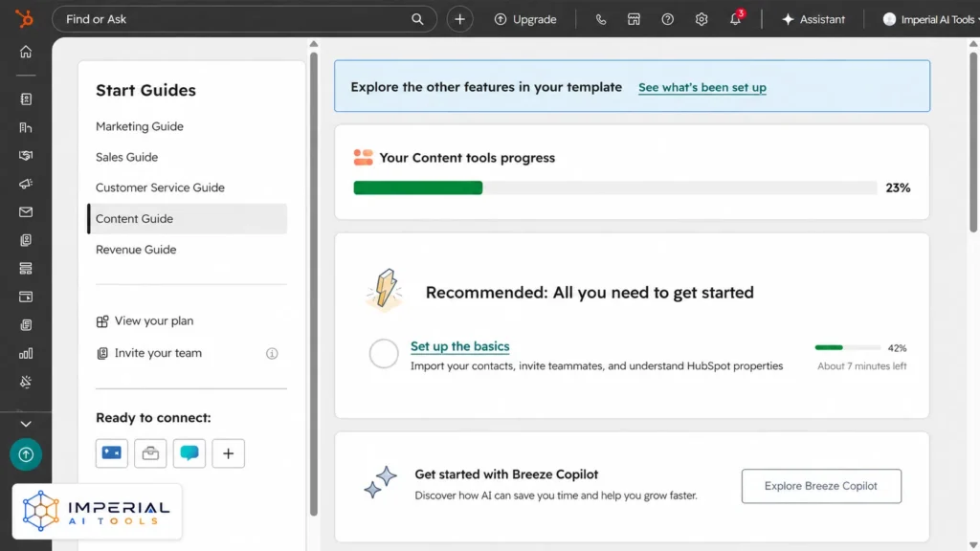Click the 23% progress value

(x=898, y=188)
